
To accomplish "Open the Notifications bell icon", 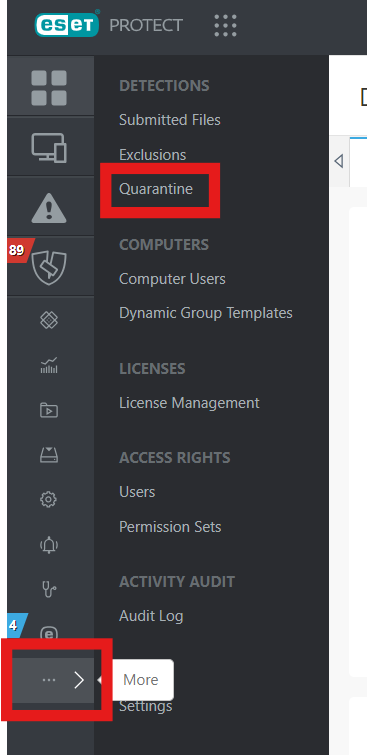I will (49, 545).
